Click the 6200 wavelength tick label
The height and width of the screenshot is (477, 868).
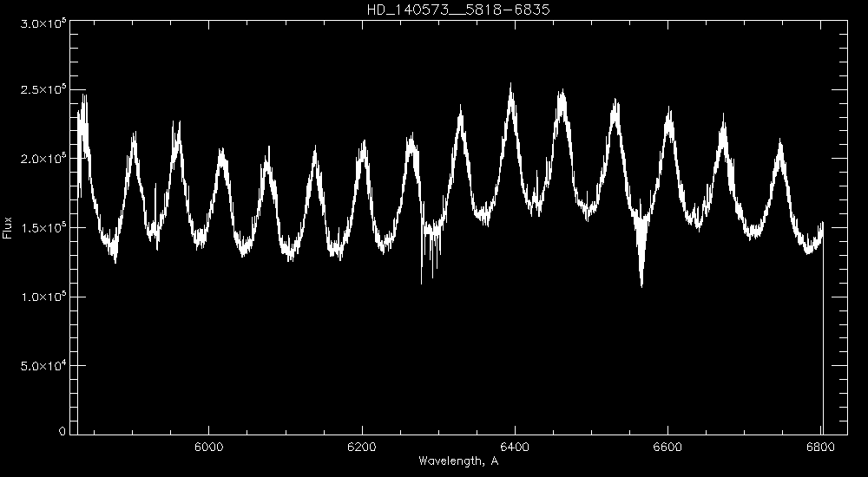coord(362,447)
